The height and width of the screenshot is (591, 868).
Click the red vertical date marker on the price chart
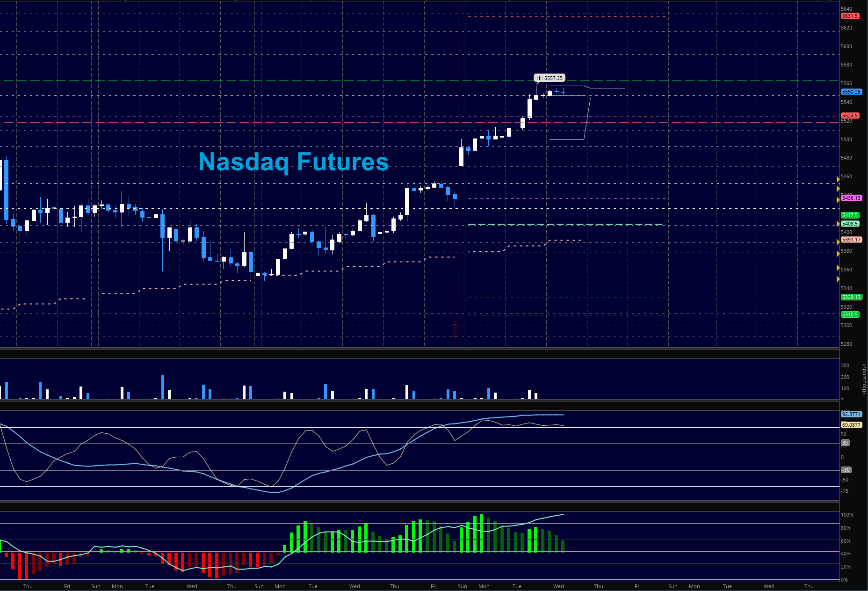(454, 329)
